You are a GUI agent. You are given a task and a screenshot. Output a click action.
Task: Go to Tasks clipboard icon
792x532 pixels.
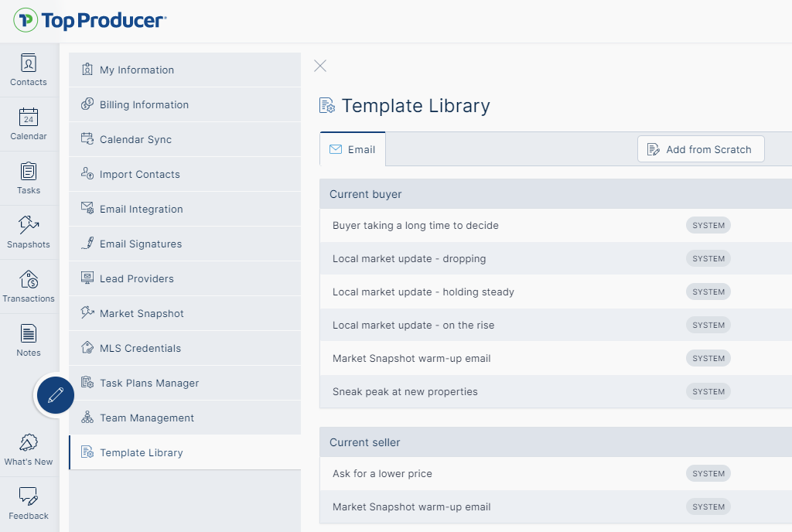[x=29, y=178]
